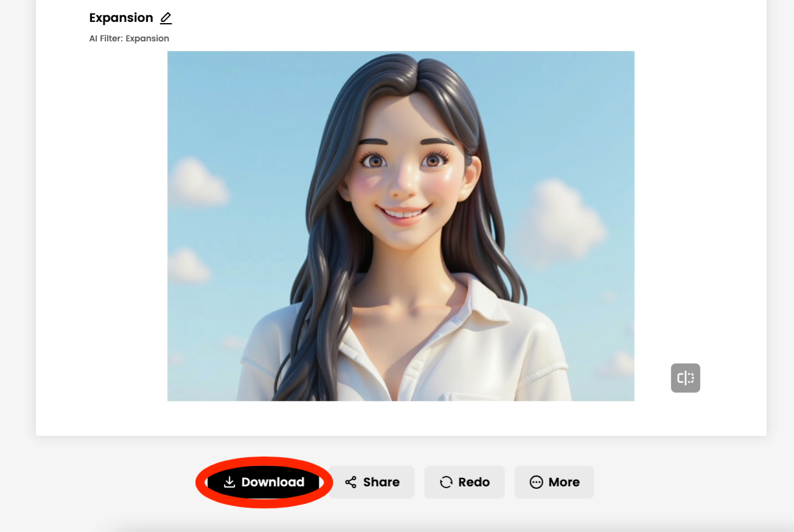
Task: Click the pencil edit icon beside Expansion
Action: pos(165,18)
